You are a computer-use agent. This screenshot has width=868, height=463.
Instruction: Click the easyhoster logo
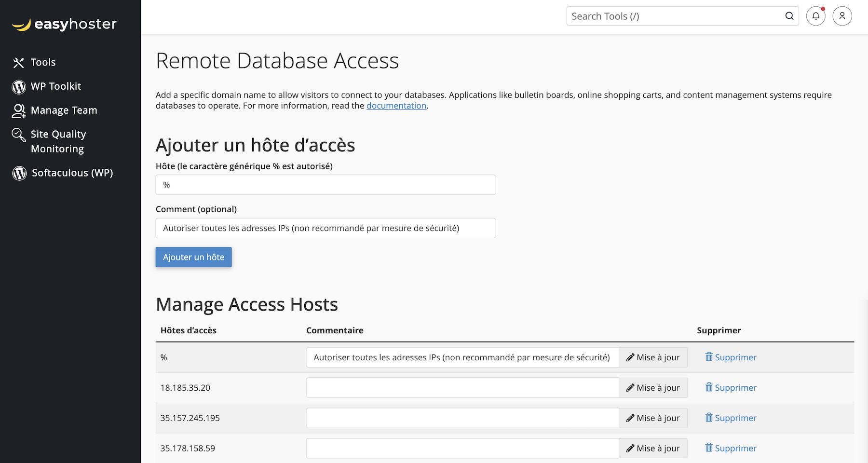click(64, 24)
